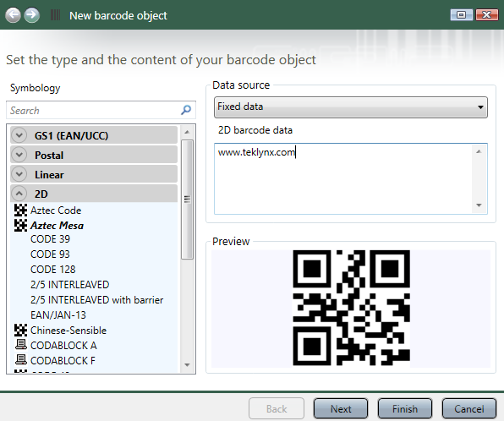The height and width of the screenshot is (421, 504).
Task: Click the Next button
Action: [341, 409]
